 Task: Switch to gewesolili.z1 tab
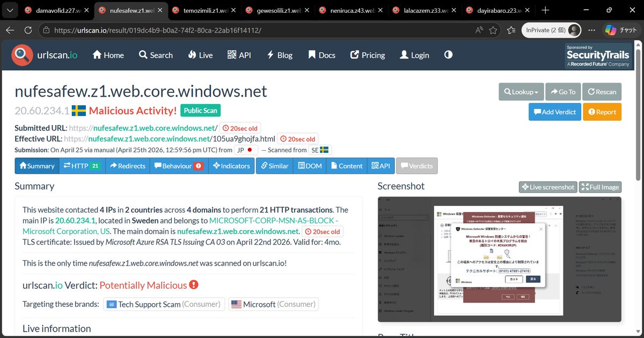pyautogui.click(x=276, y=10)
